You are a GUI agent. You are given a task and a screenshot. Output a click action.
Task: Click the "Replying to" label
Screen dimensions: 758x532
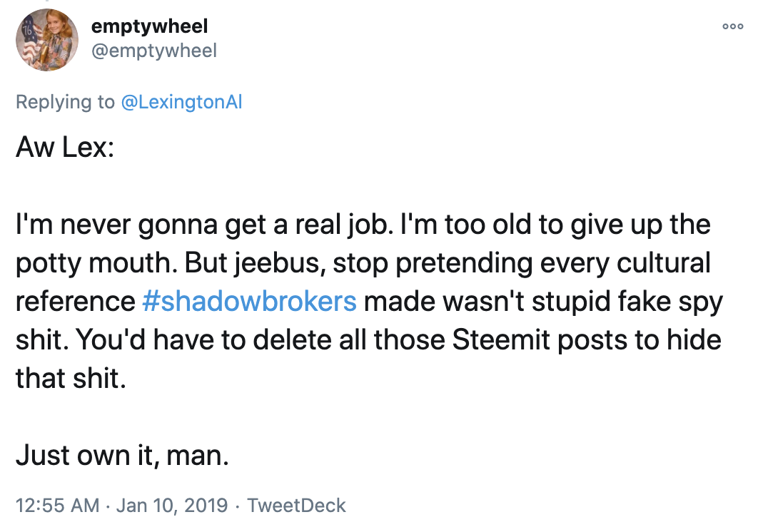click(x=64, y=102)
